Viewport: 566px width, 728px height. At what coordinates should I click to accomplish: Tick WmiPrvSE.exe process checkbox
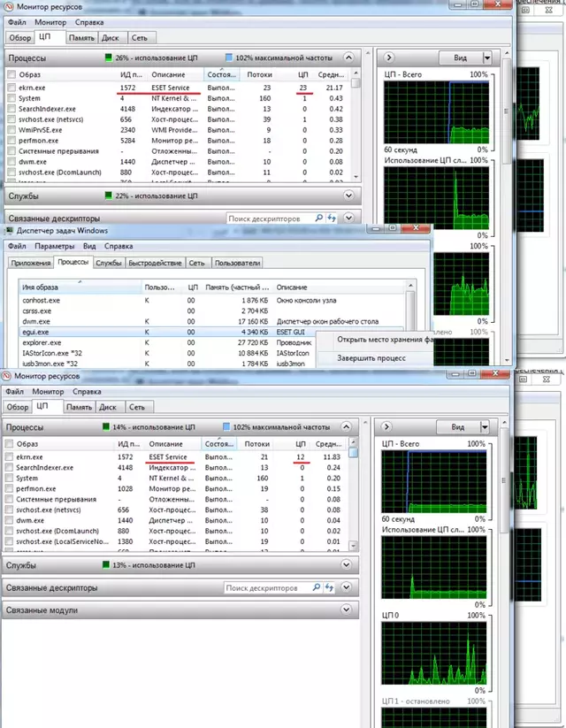pos(11,130)
